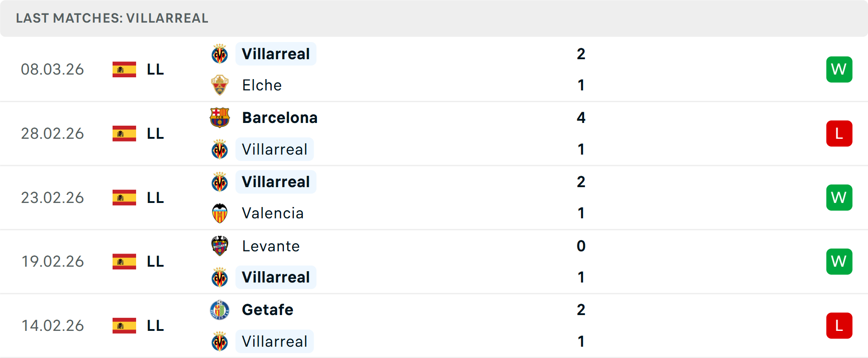Click the LL league label on the 23.02.26 row

point(156,198)
